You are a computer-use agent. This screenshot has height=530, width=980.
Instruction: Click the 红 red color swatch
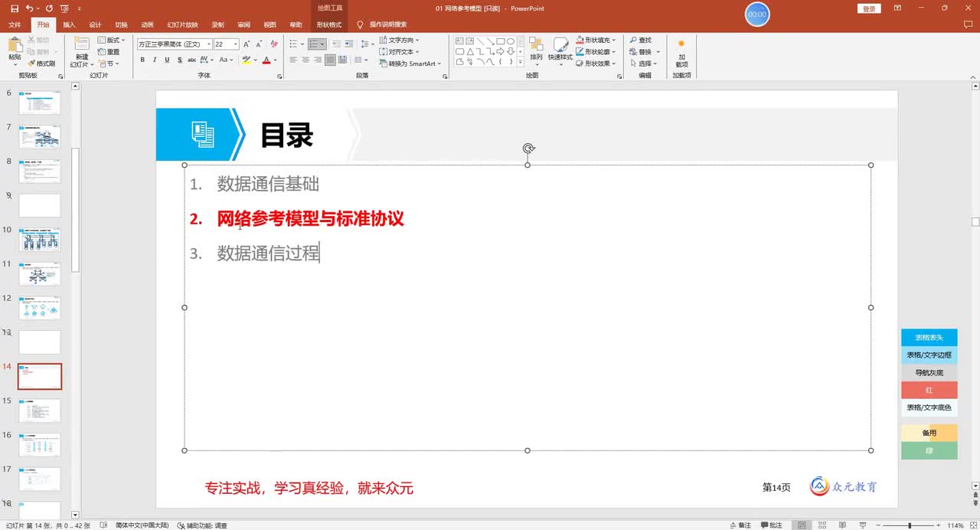929,390
